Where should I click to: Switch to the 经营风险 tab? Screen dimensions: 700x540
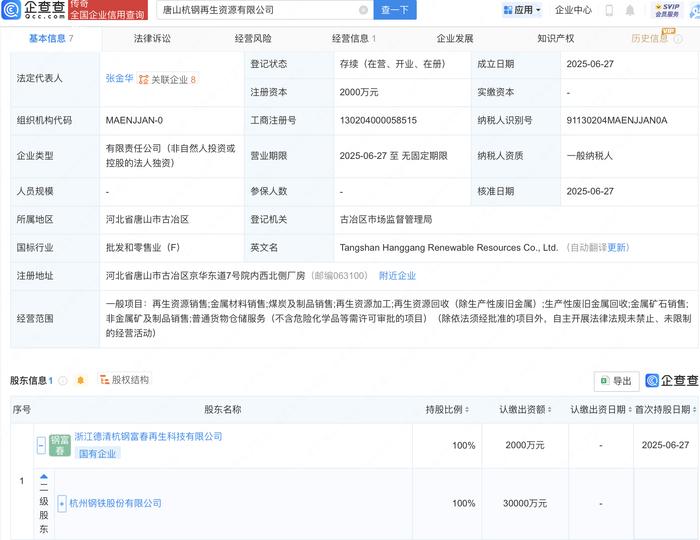[x=253, y=39]
